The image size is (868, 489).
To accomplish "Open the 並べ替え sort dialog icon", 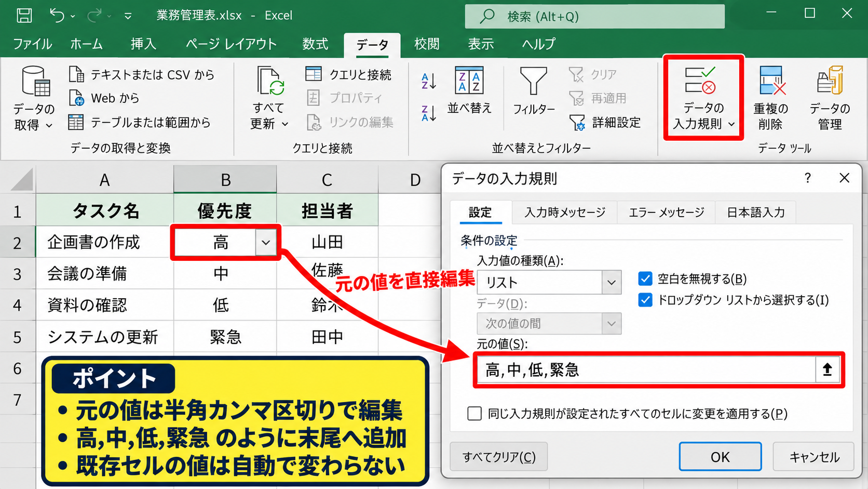I will [x=469, y=81].
